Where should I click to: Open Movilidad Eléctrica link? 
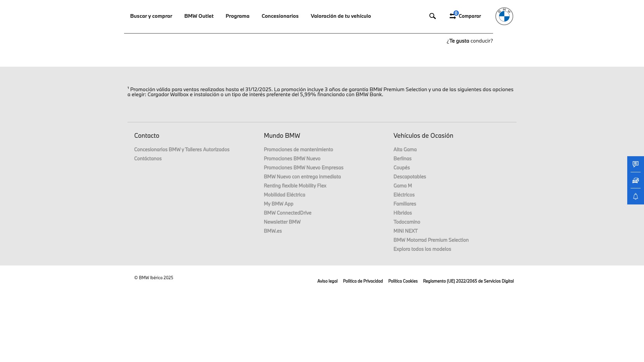284,195
